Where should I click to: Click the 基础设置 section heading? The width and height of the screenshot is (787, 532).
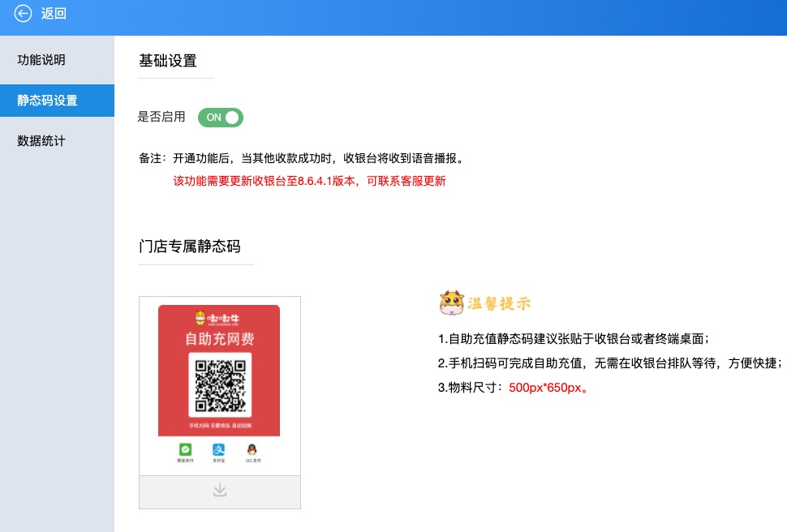[x=168, y=61]
